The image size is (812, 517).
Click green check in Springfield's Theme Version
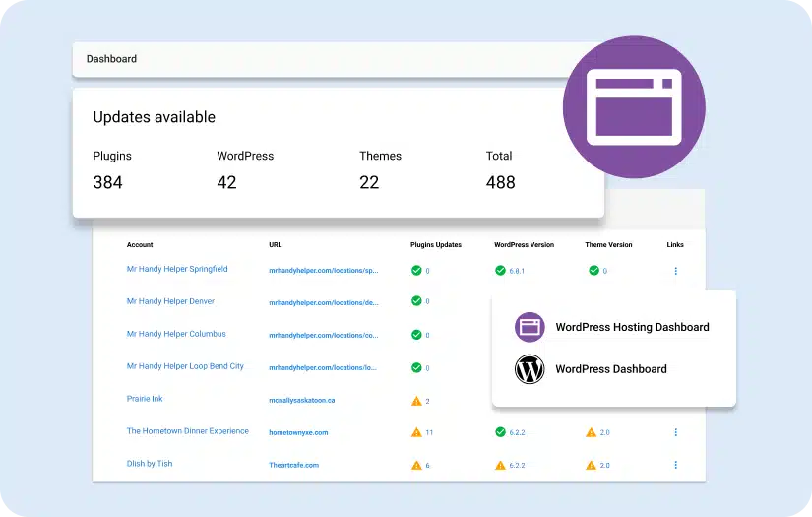click(593, 270)
